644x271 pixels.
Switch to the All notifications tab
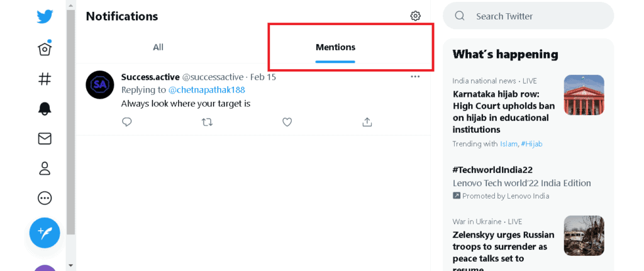[x=158, y=47]
